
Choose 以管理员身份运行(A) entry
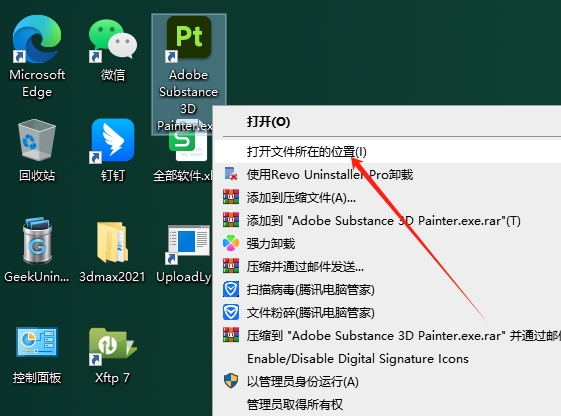[387, 381]
